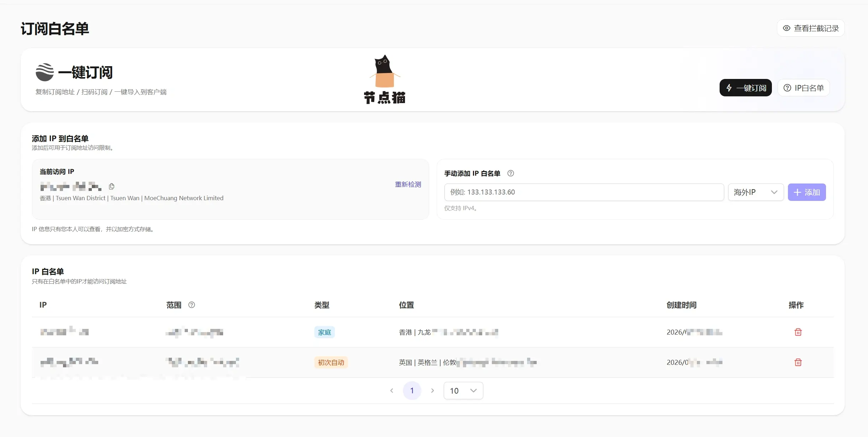Viewport: 868px width, 437px height.
Task: Click the 重新检测 link
Action: click(x=408, y=184)
